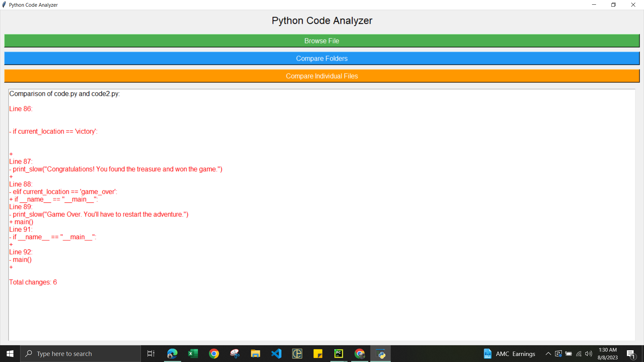644x362 pixels.
Task: Expand the hidden system tray icons
Action: [548, 354]
